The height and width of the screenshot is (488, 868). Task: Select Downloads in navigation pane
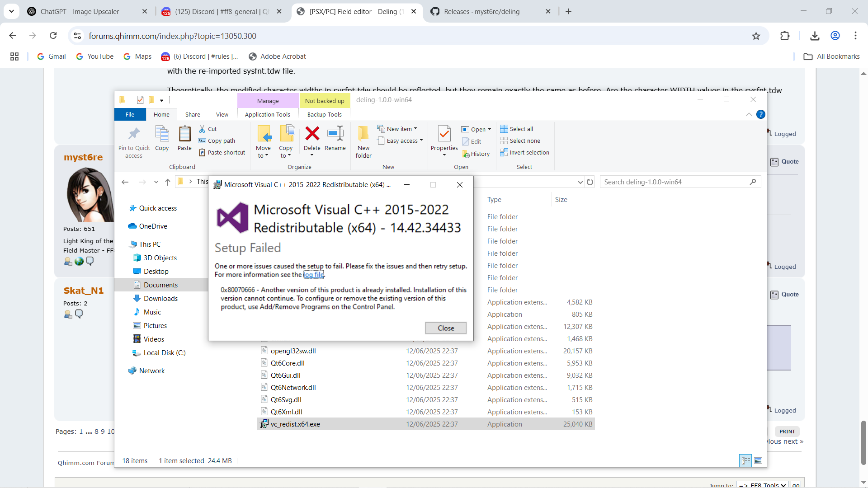click(x=155, y=299)
